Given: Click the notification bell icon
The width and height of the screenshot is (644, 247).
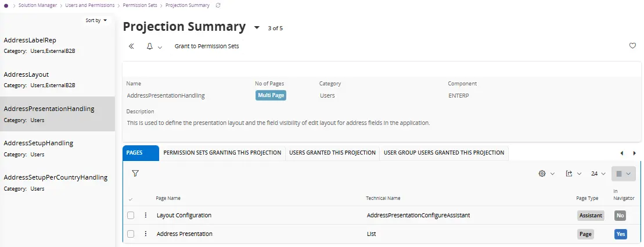Looking at the screenshot, I should coord(149,46).
